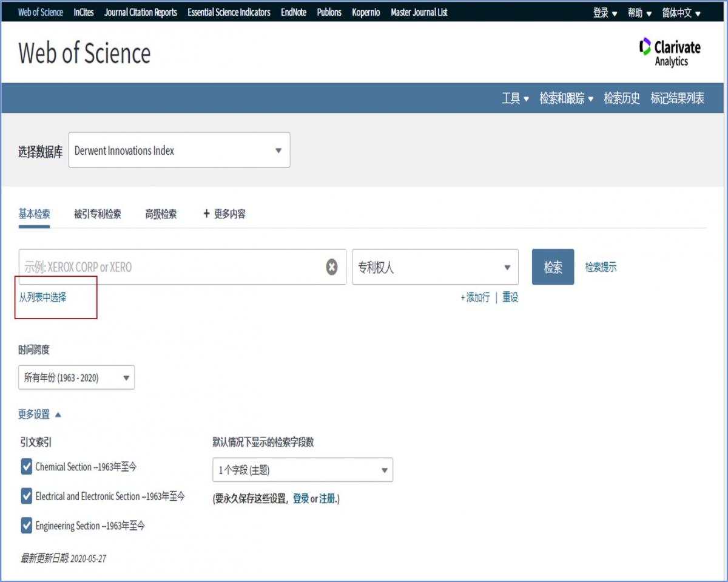Open the Kopernio link
Viewport: 728px width, 582px height.
366,12
